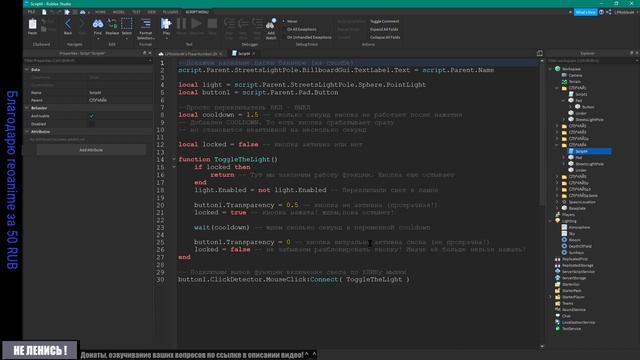
Task: Select the Players service in Explorer
Action: coord(568,215)
